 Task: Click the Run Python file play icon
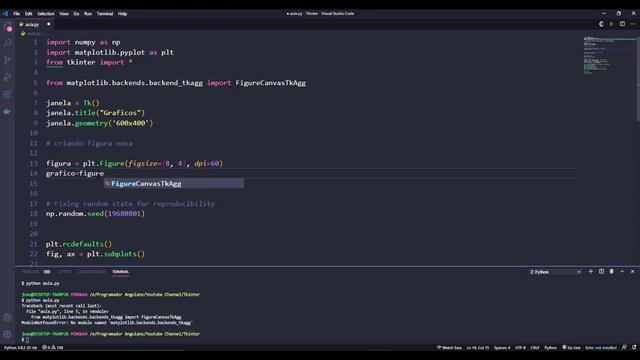click(x=611, y=24)
